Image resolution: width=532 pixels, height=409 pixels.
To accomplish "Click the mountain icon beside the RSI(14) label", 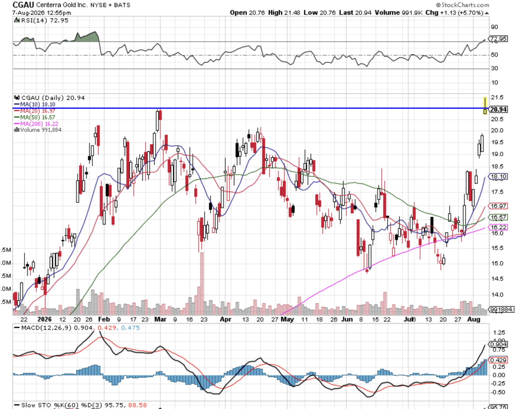I will pyautogui.click(x=17, y=20).
